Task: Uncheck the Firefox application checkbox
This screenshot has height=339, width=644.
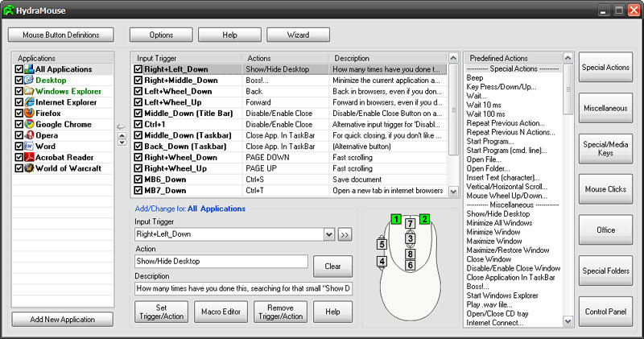Action: pyautogui.click(x=19, y=113)
